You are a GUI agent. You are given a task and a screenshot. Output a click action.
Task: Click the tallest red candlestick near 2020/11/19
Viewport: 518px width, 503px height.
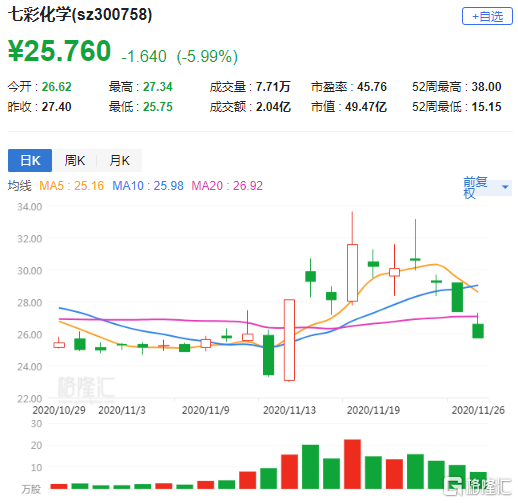pos(352,273)
